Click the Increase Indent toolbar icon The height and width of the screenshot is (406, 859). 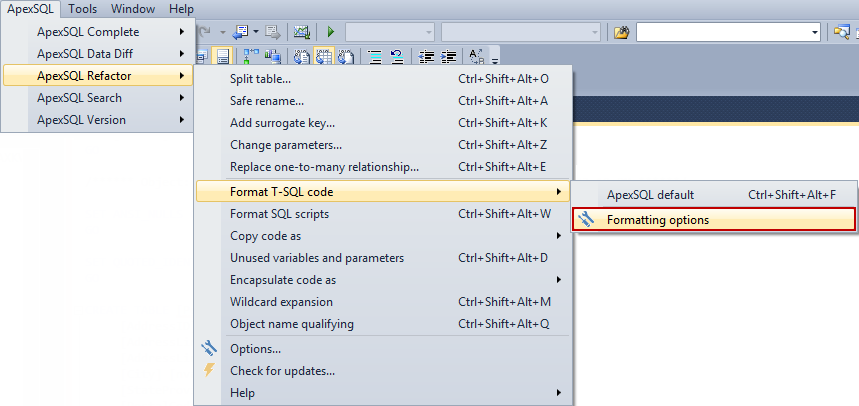(x=449, y=56)
